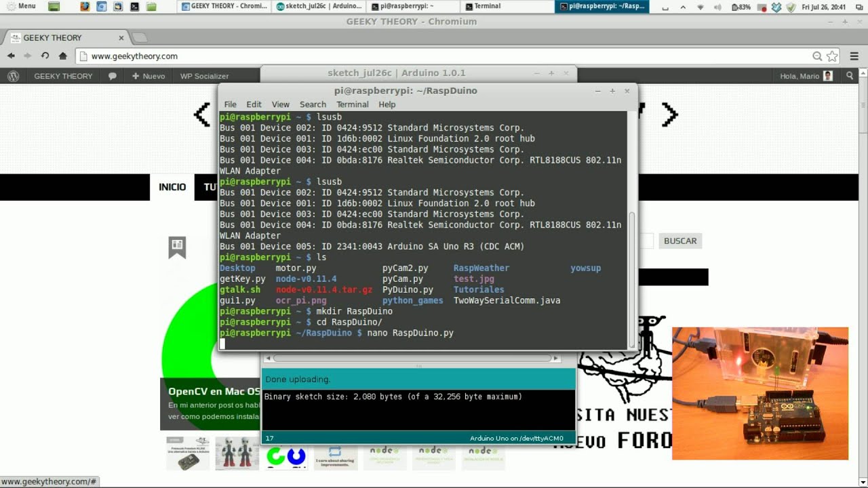Go to Chromium home page
The width and height of the screenshot is (868, 488).
pos(63,56)
